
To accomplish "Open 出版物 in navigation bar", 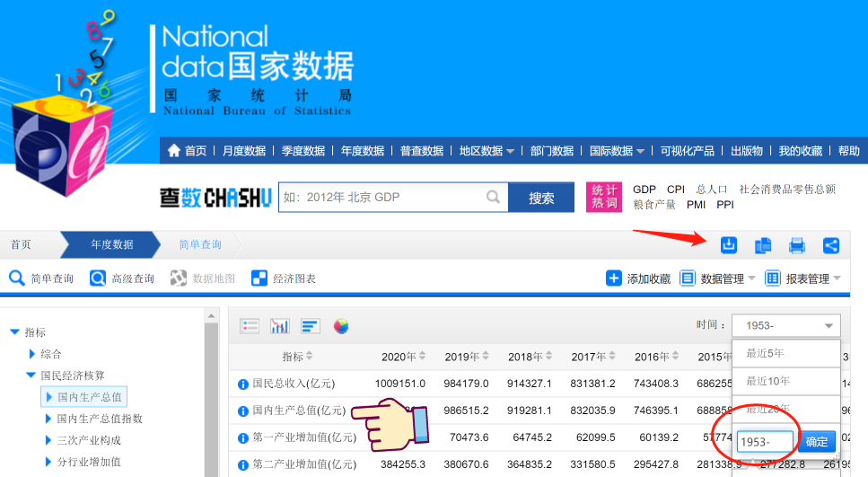I will pos(747,151).
